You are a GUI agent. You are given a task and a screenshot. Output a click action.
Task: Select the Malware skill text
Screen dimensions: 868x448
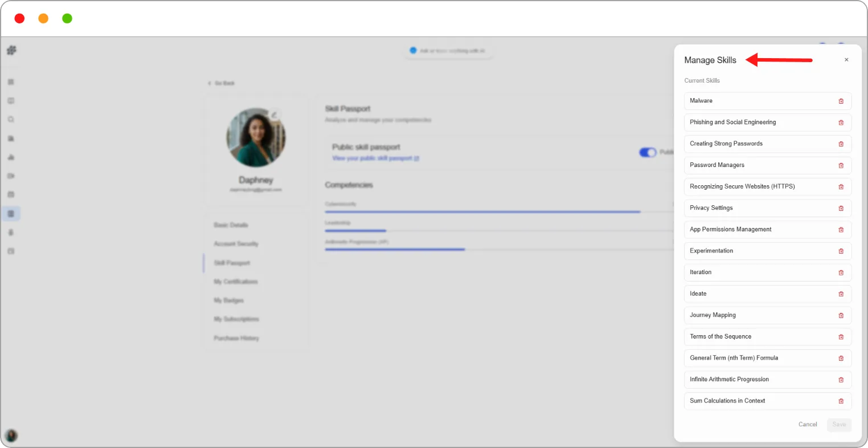click(701, 101)
